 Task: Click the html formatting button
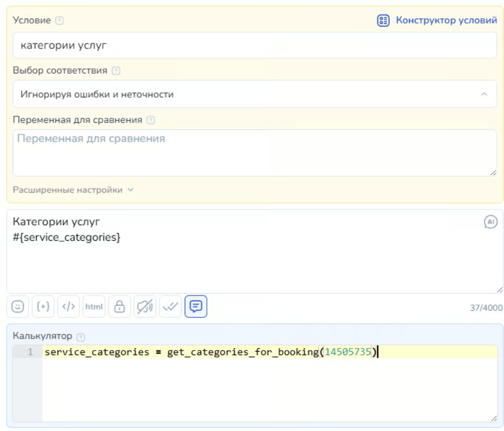coord(94,307)
